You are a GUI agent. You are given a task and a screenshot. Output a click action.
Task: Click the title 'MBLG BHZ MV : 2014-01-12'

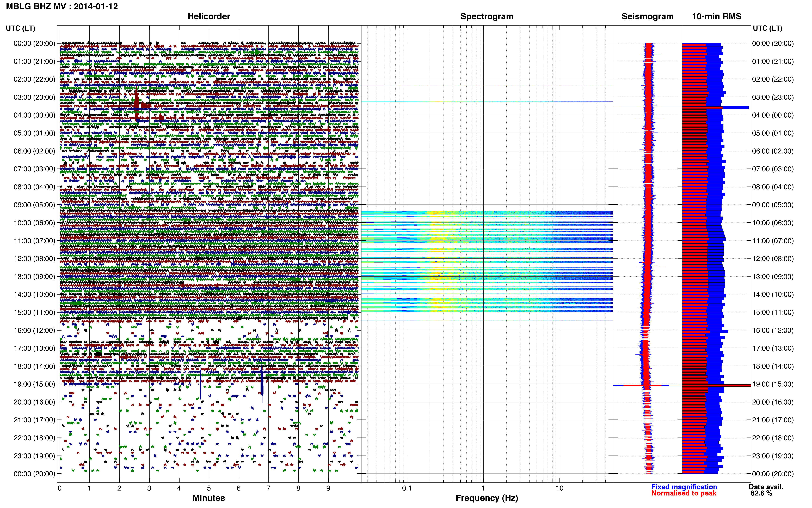coord(62,6)
